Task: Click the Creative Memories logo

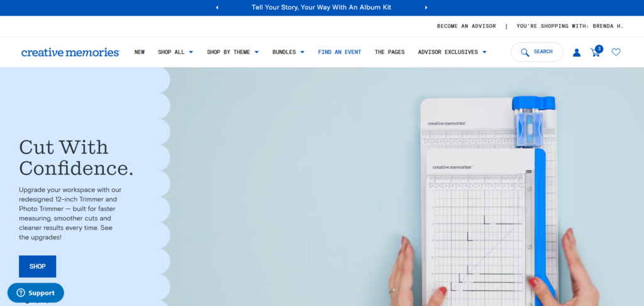Action: coord(70,52)
